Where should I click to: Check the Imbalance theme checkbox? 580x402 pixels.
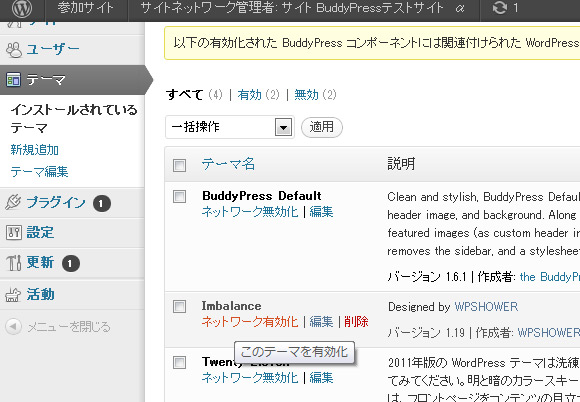coord(179,306)
